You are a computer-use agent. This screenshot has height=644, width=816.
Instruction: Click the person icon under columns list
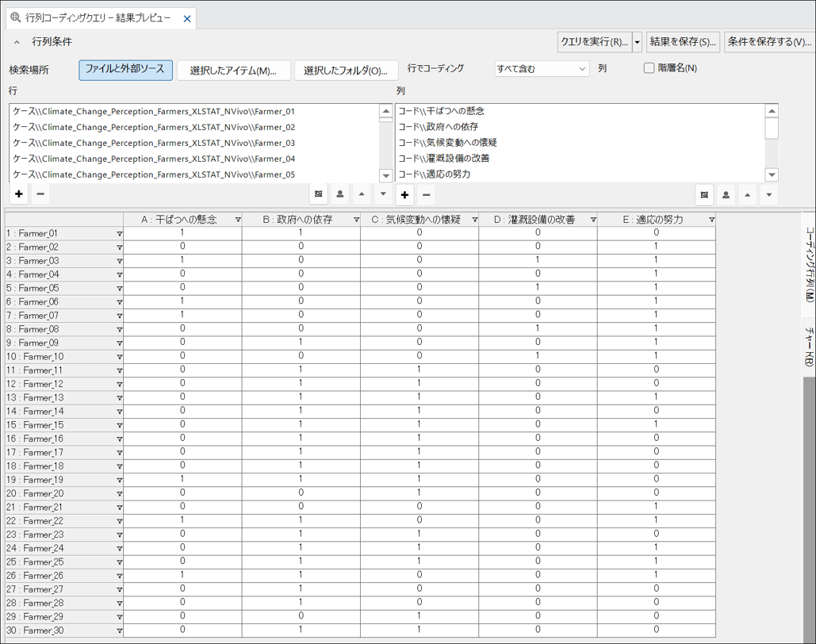click(726, 195)
